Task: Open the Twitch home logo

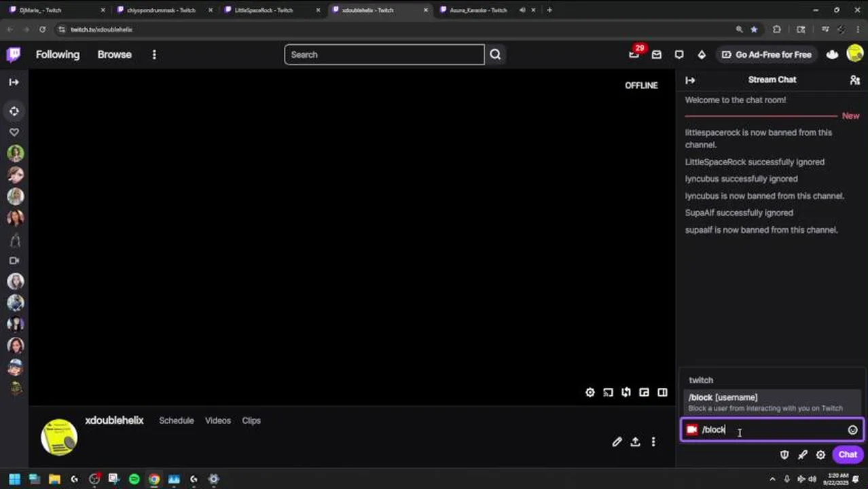Action: pyautogui.click(x=14, y=54)
